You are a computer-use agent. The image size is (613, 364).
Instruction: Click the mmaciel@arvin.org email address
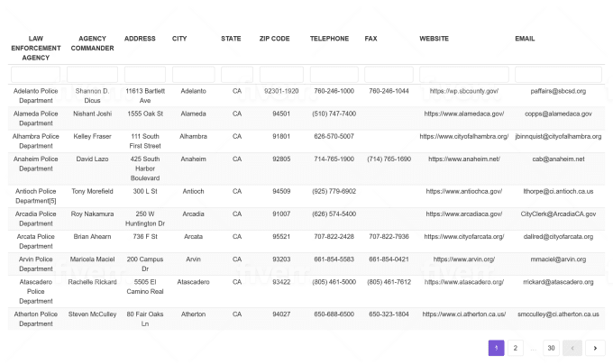click(x=558, y=259)
